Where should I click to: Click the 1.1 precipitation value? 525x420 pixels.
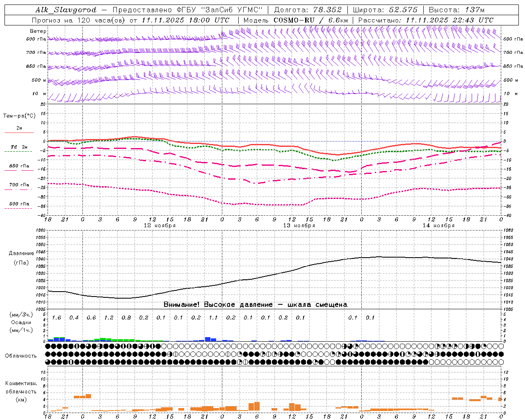[x=213, y=318]
